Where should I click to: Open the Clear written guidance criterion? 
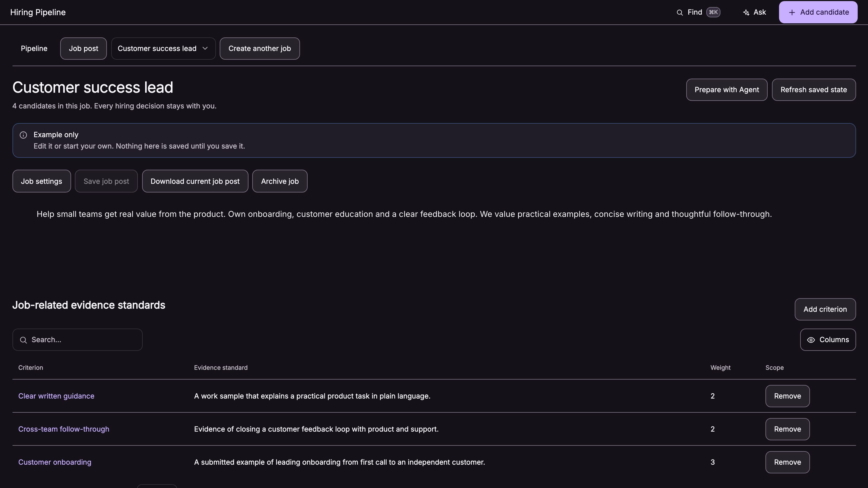tap(56, 396)
